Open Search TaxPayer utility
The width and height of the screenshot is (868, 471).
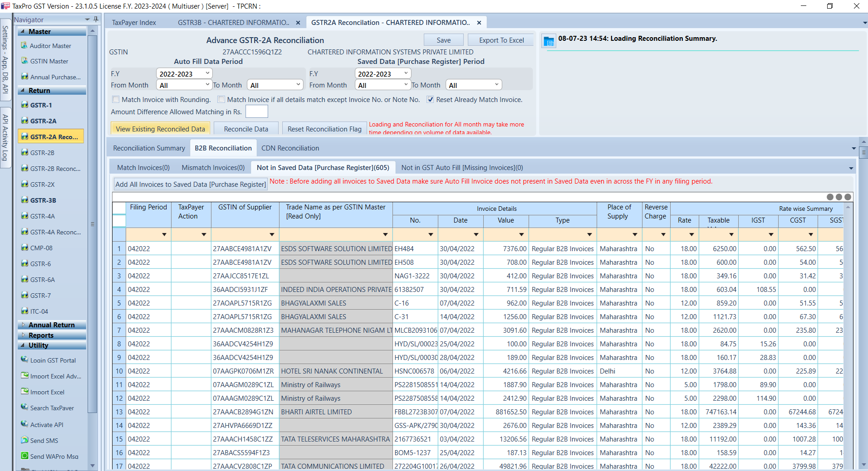[52, 408]
